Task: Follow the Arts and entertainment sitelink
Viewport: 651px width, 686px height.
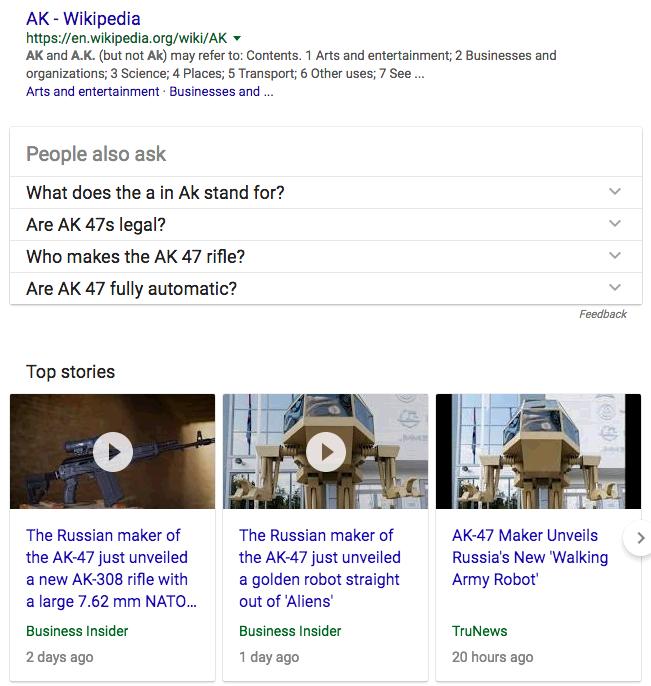Action: 92,91
